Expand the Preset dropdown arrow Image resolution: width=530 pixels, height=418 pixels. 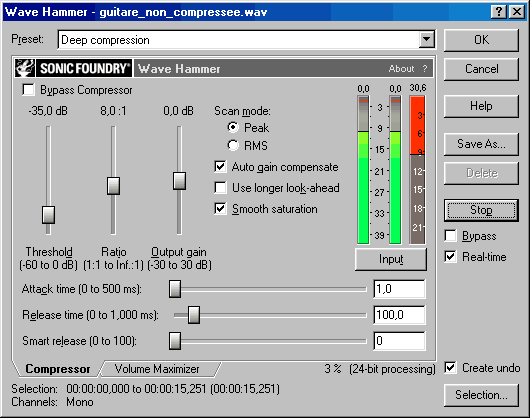click(x=427, y=40)
